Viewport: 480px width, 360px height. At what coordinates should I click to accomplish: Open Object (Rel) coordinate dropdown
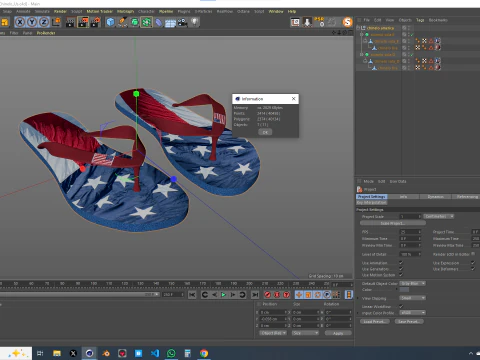tap(273, 333)
